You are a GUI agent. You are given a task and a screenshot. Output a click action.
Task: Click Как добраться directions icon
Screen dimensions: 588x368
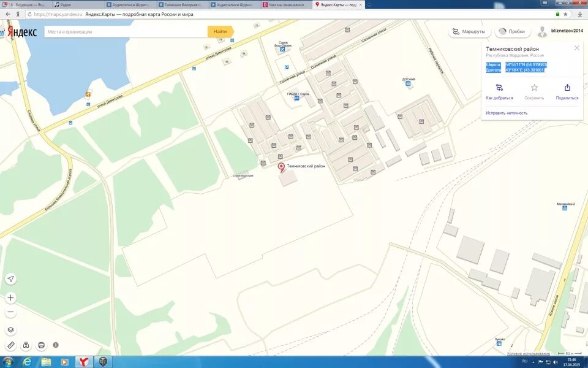[499, 88]
